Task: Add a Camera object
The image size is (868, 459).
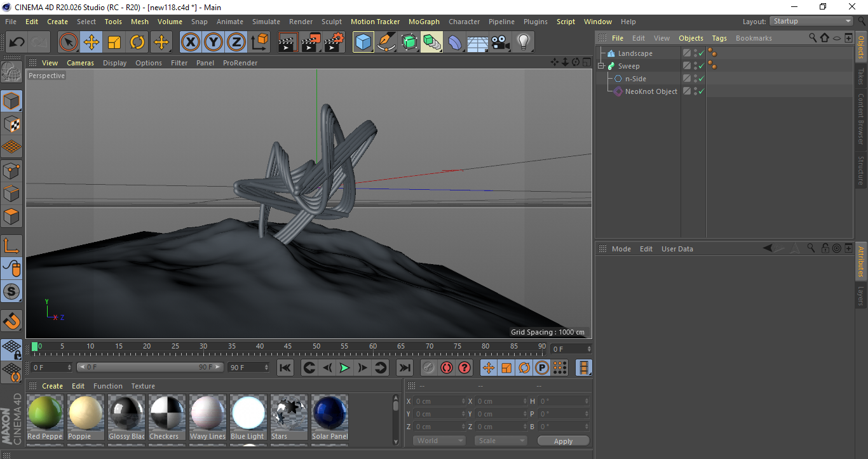Action: coord(501,43)
